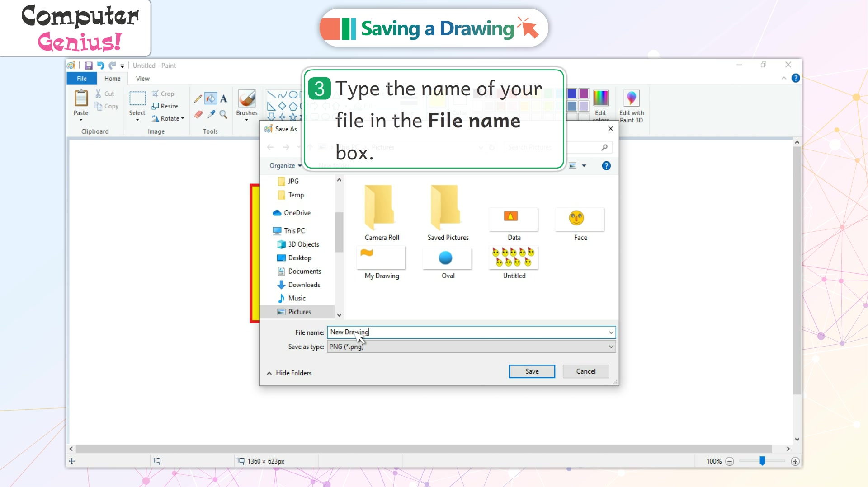Select the Face image file
868x487 pixels.
580,224
